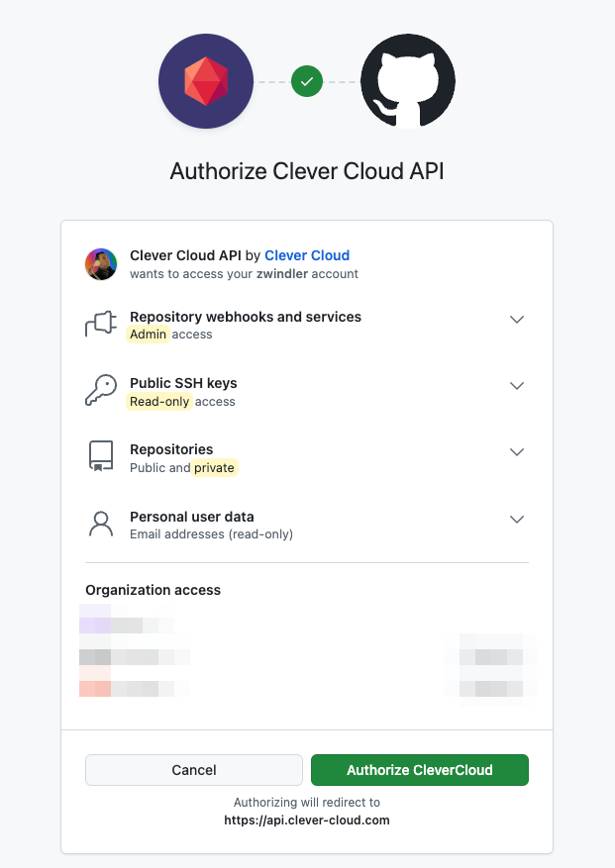
Task: Click Authorize CleverCloud green button
Action: pos(420,770)
